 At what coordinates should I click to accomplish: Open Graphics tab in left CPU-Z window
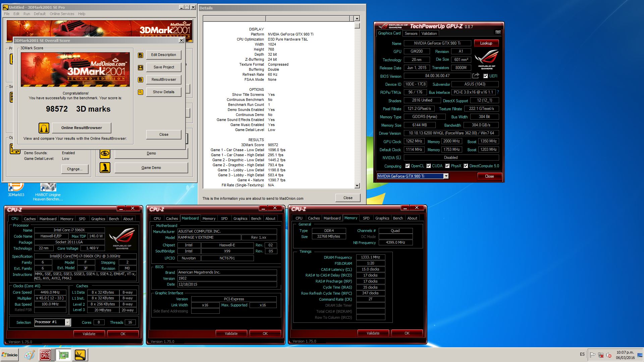98,219
